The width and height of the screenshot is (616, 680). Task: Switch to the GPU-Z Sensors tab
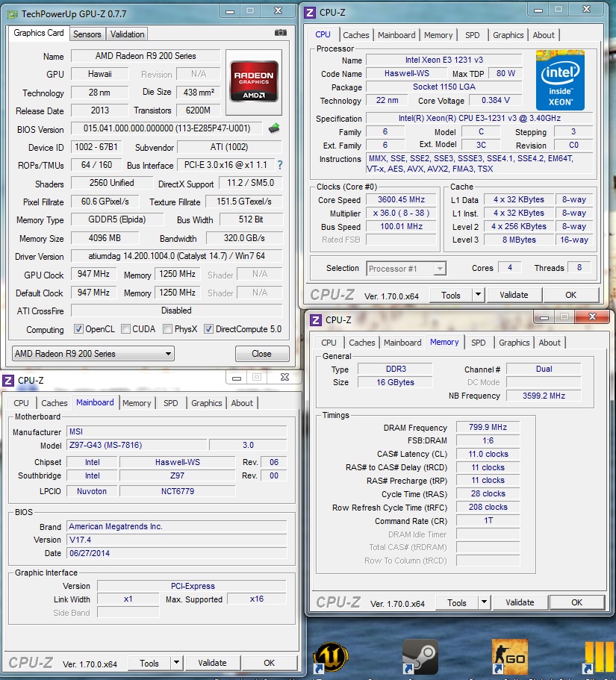87,34
